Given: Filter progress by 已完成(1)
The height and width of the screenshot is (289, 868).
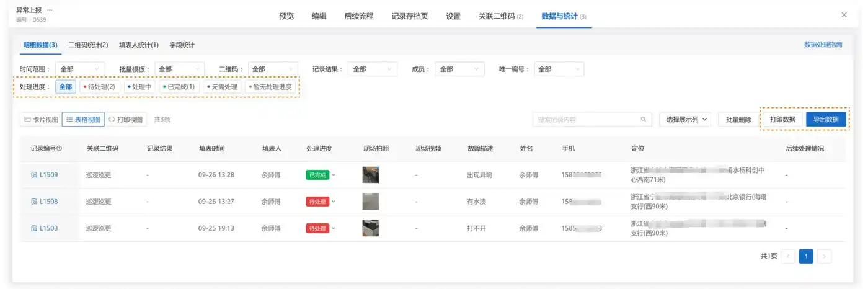Looking at the screenshot, I should (179, 87).
